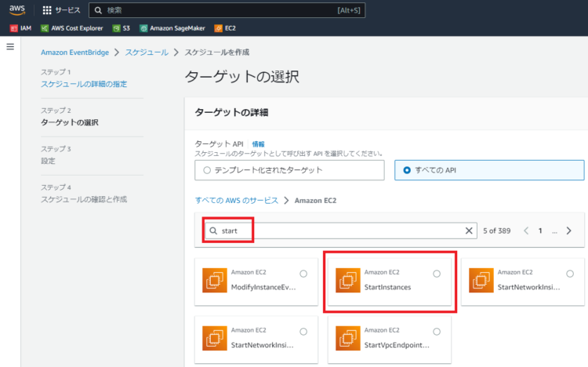The width and height of the screenshot is (588, 367).
Task: Click the API filter field containing start
Action: coord(340,231)
